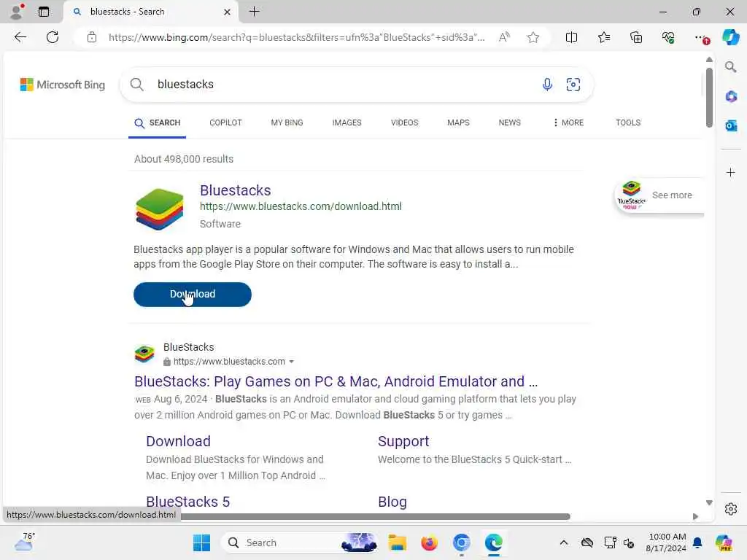This screenshot has width=747, height=560.
Task: Click the vertical page scrollbar thumb
Action: (709, 97)
